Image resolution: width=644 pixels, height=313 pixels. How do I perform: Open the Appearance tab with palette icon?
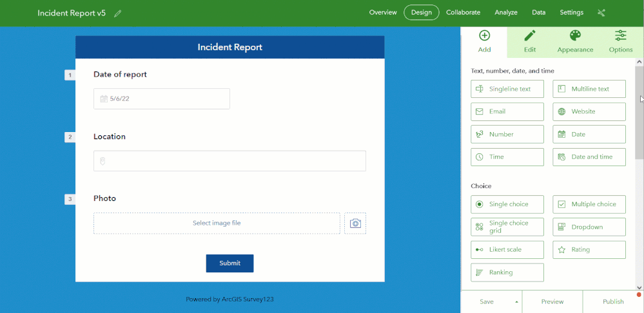pyautogui.click(x=575, y=42)
